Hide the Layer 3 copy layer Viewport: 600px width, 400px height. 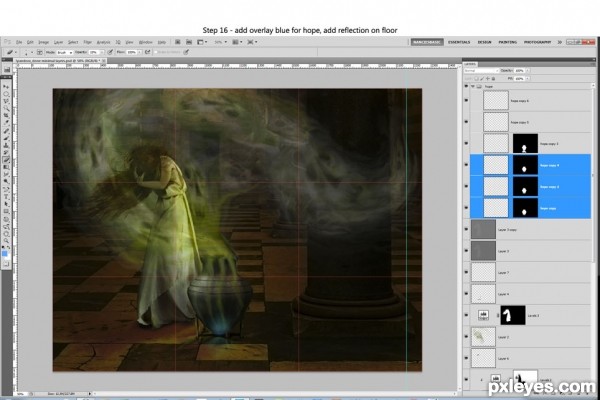click(x=466, y=230)
